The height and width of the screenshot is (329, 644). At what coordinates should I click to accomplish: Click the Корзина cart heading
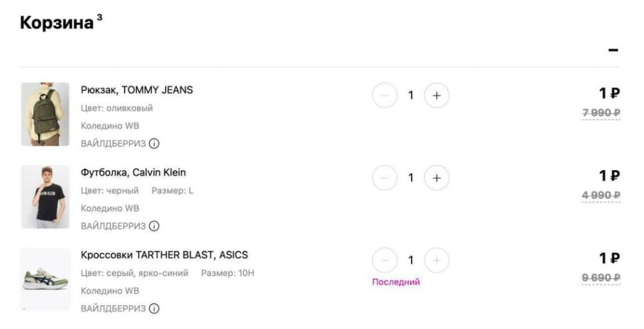(57, 22)
